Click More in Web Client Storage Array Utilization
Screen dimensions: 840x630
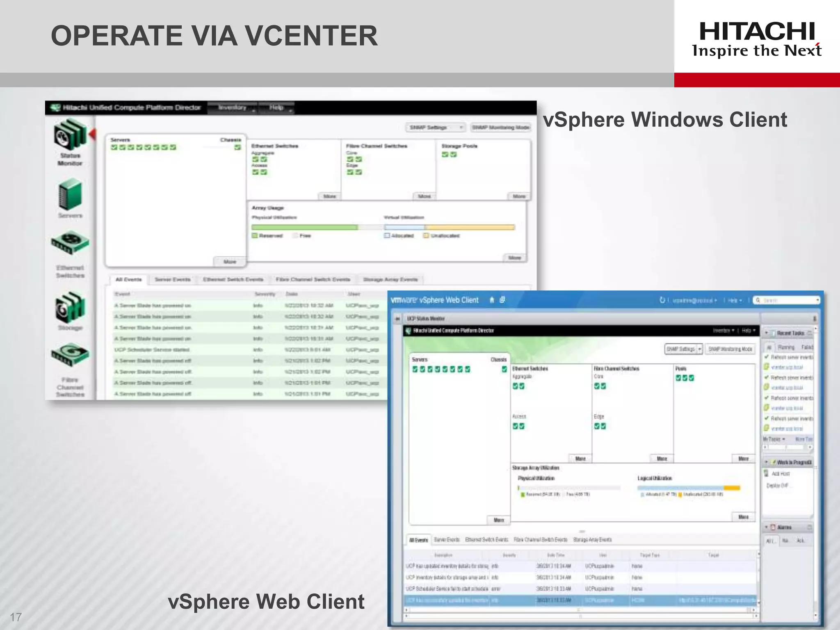(743, 517)
